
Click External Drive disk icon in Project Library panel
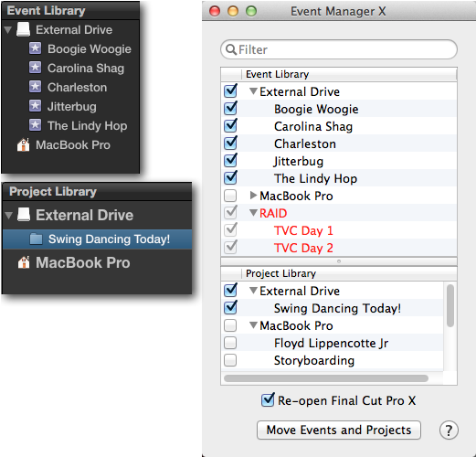tap(24, 215)
